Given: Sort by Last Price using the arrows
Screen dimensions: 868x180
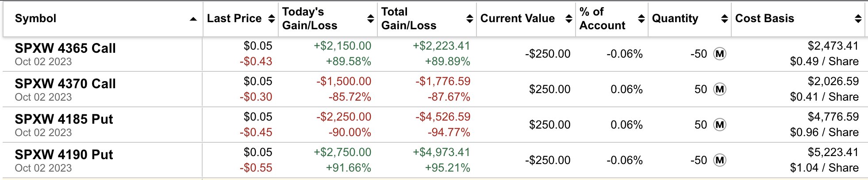Looking at the screenshot, I should tap(271, 19).
